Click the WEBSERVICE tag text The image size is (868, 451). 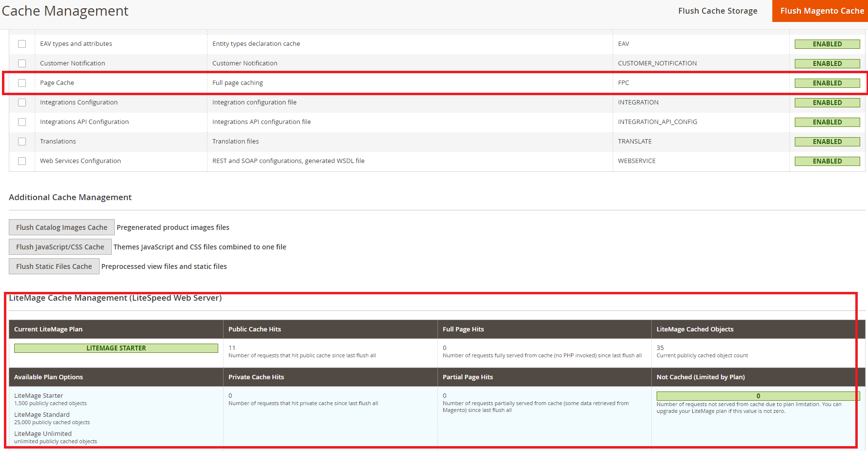pyautogui.click(x=637, y=161)
